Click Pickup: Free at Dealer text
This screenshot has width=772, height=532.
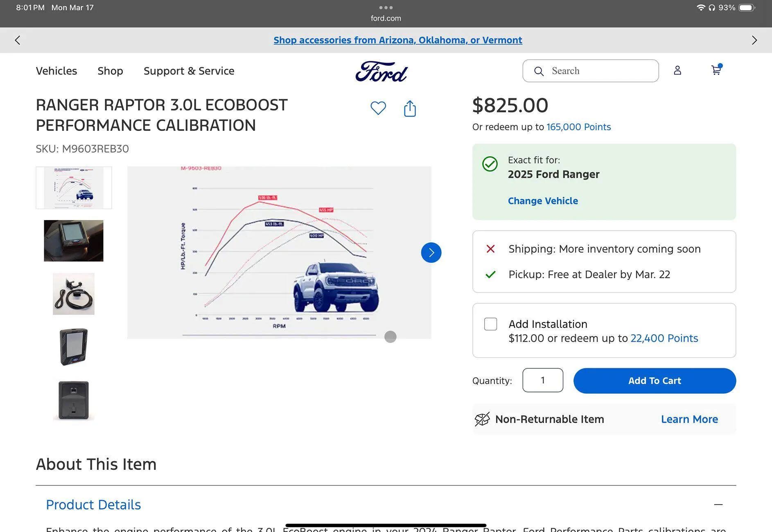tap(589, 274)
